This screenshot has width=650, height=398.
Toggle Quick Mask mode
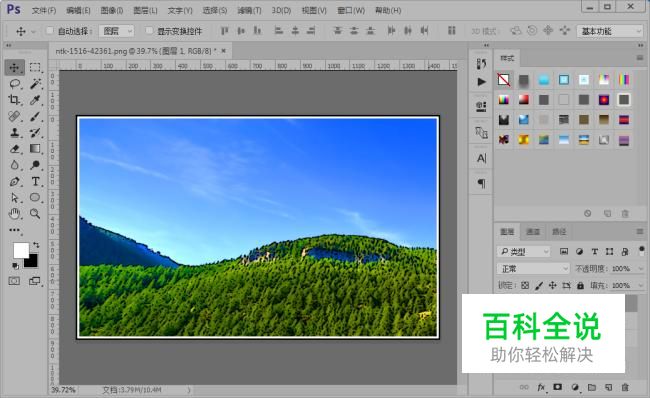point(14,281)
